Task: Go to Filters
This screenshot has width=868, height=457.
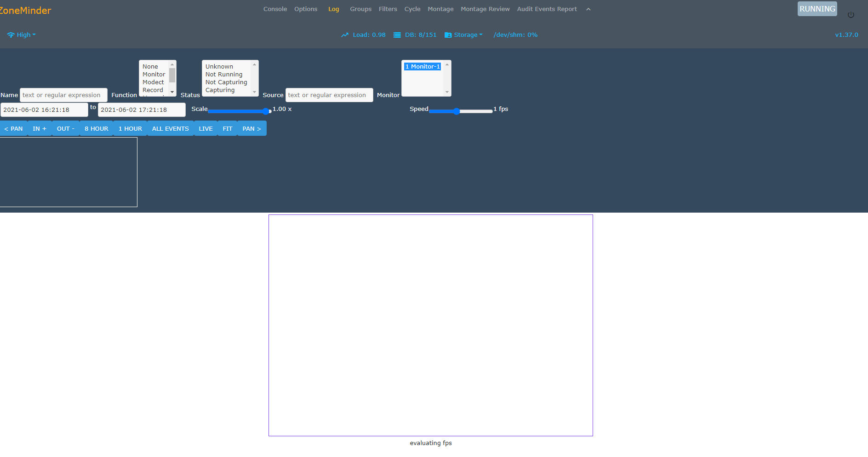Action: click(388, 9)
